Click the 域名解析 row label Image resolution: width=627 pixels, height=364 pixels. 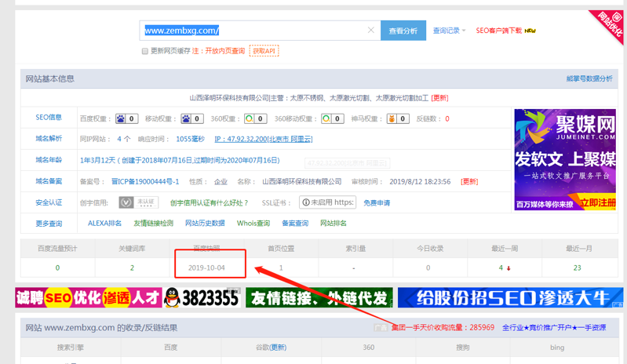49,139
